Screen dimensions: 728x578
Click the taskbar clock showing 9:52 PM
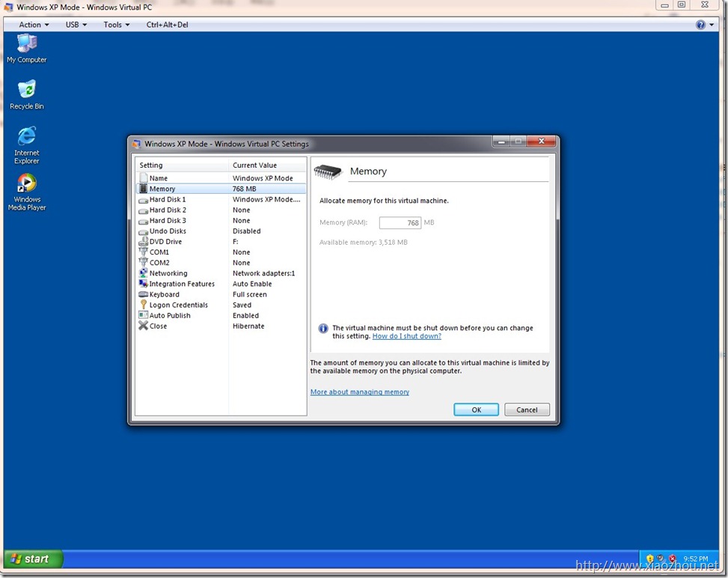[696, 559]
